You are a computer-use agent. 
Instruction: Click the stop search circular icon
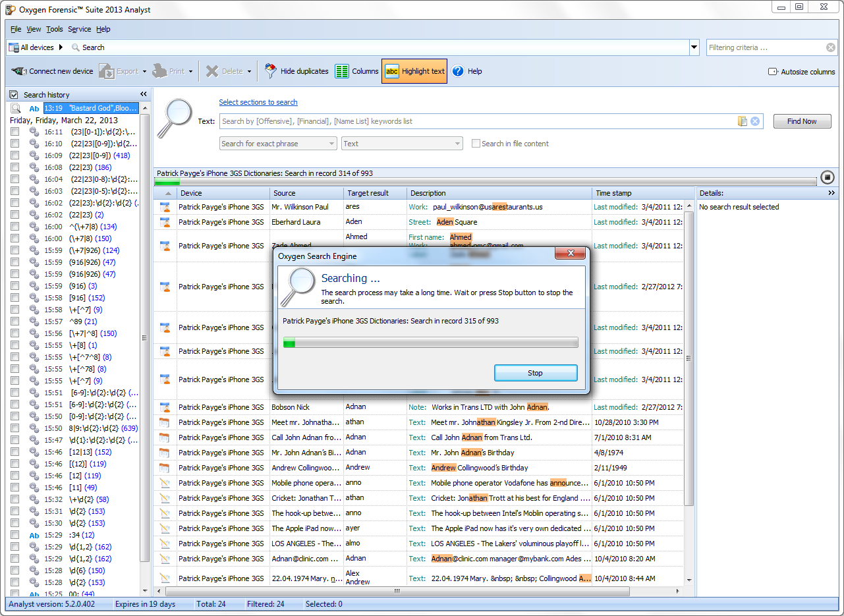(x=828, y=177)
